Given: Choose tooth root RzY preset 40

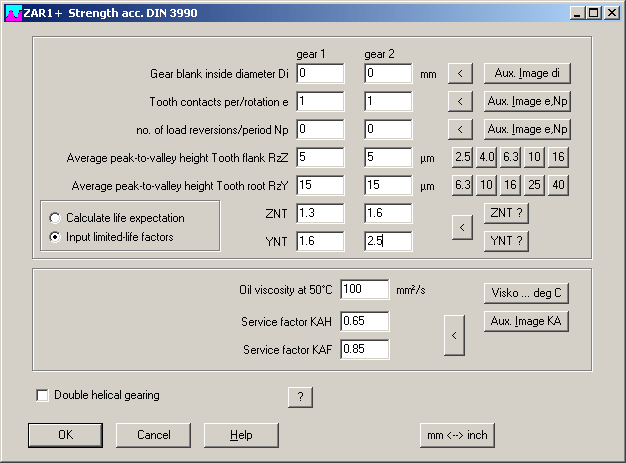Looking at the screenshot, I should (558, 185).
